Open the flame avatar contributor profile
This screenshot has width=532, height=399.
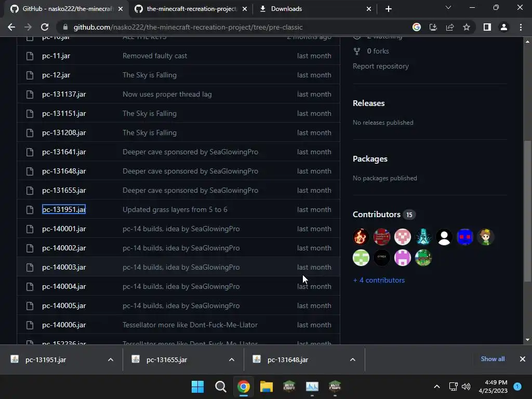click(361, 237)
